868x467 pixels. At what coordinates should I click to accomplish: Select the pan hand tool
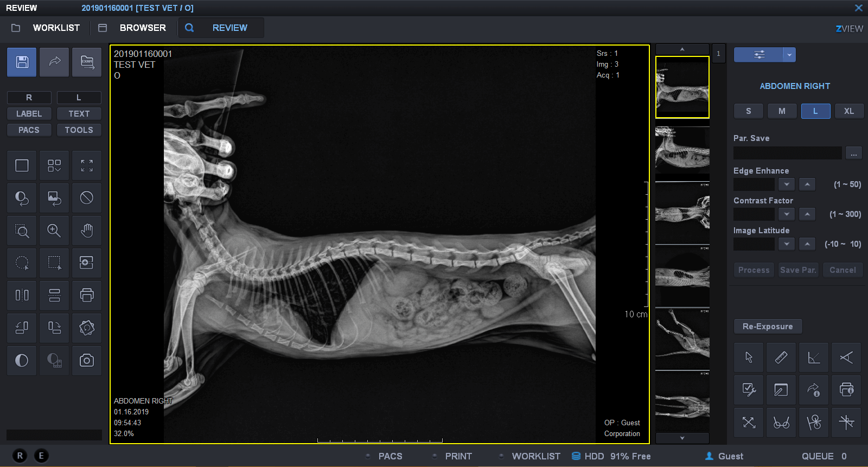(87, 231)
